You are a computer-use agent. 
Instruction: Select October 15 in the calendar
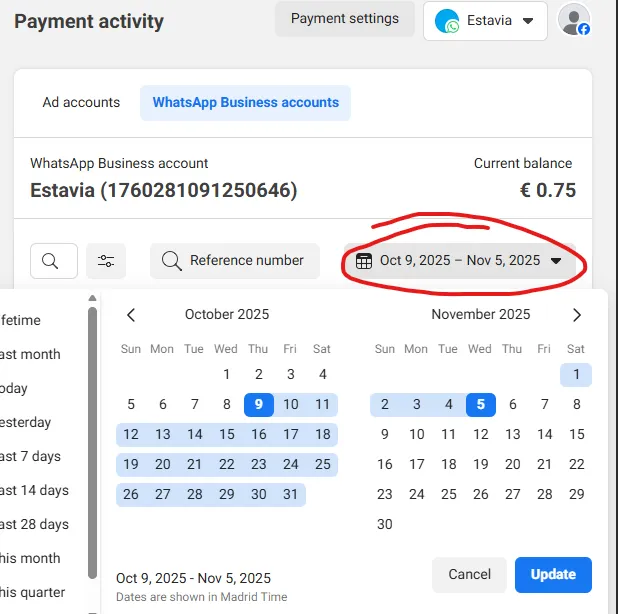point(227,434)
